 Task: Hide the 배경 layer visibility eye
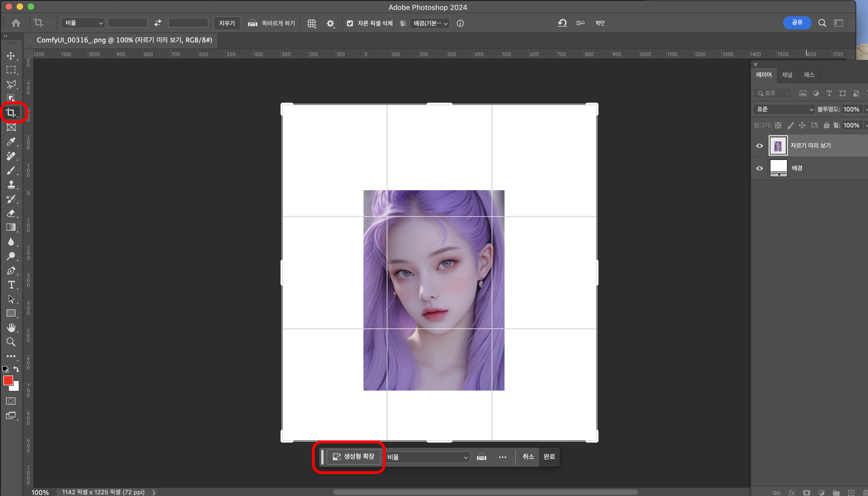[759, 168]
